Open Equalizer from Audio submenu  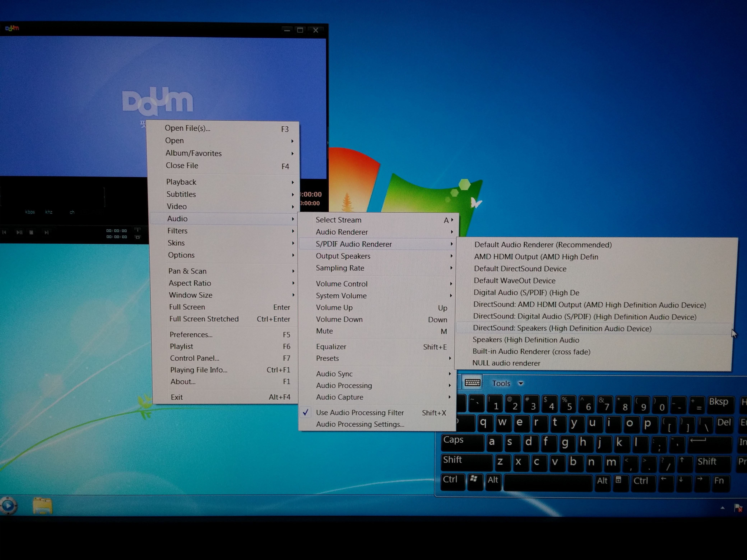pyautogui.click(x=377, y=347)
